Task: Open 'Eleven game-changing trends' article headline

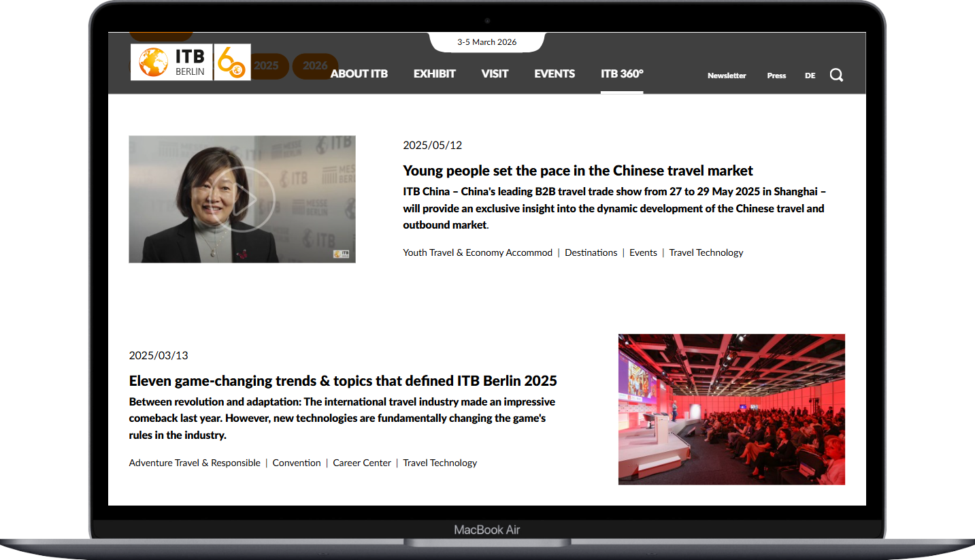Action: [343, 380]
